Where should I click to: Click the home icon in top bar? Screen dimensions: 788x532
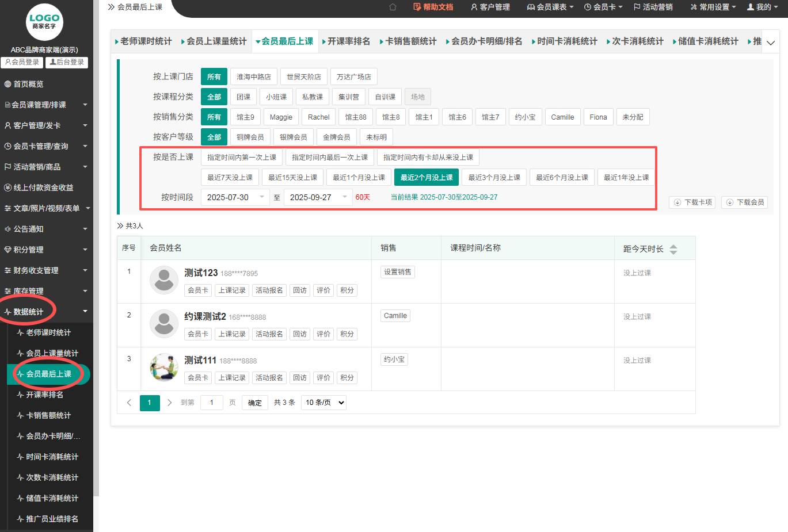tap(393, 7)
